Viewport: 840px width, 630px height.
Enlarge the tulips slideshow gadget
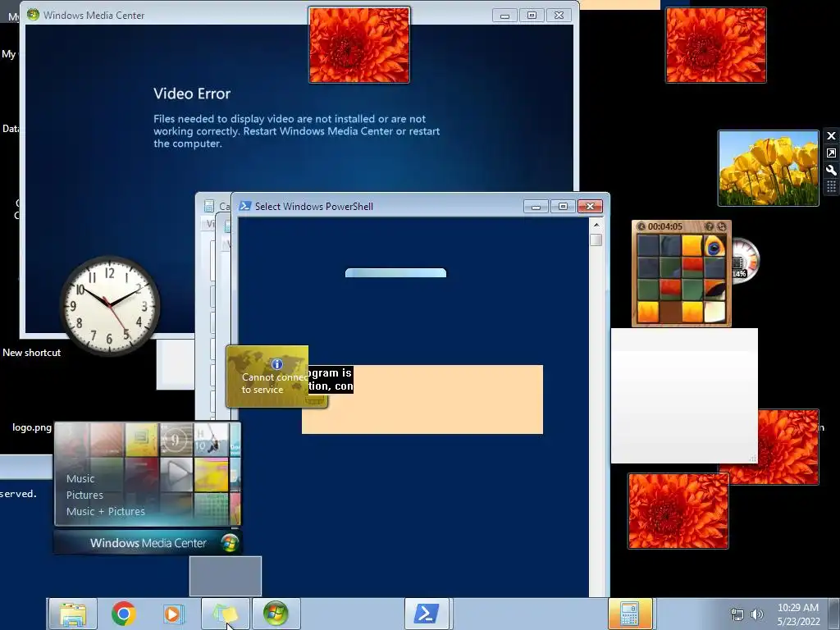click(x=831, y=153)
